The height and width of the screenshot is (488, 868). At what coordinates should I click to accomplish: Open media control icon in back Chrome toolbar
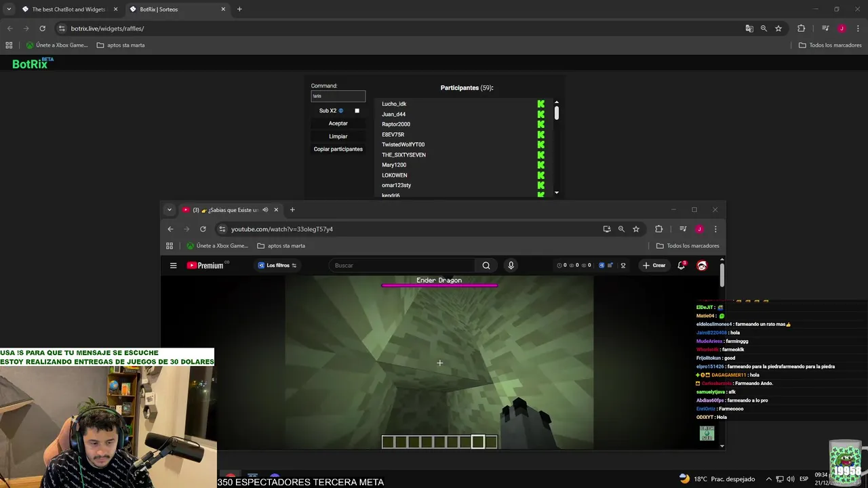point(825,28)
